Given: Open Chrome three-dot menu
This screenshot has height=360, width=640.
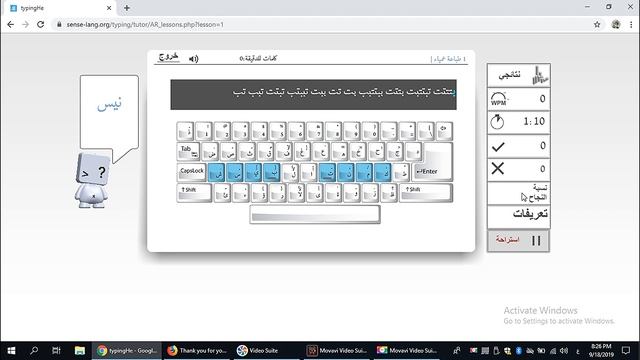Looking at the screenshot, I should click(631, 24).
